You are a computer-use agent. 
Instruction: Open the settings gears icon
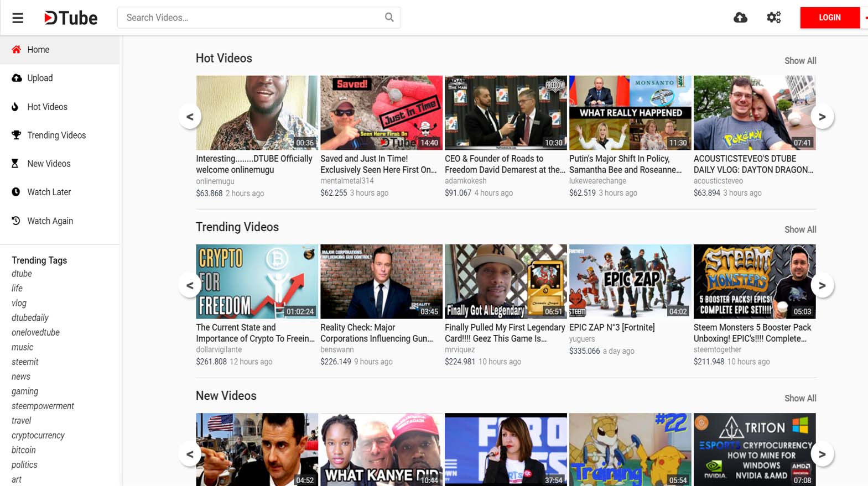tap(773, 18)
